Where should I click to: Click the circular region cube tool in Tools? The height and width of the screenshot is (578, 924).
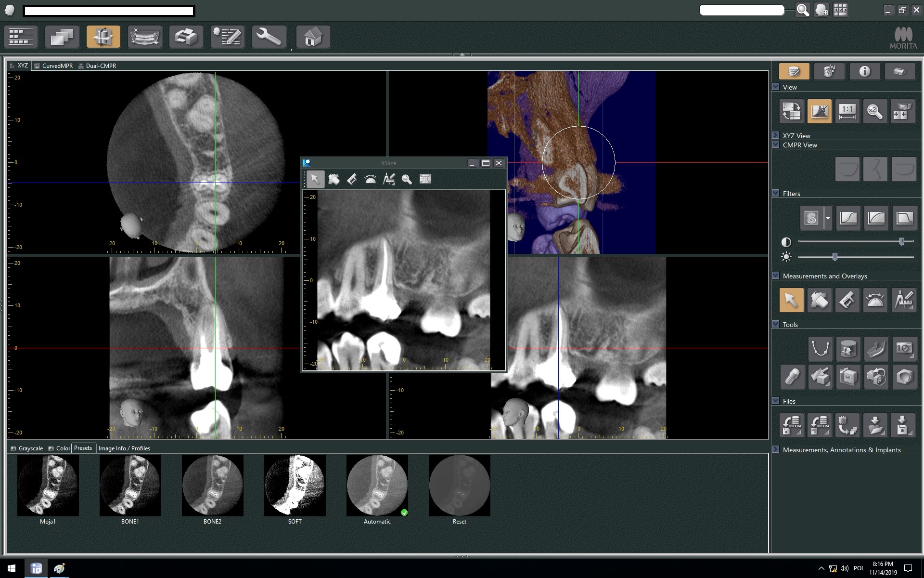[904, 377]
